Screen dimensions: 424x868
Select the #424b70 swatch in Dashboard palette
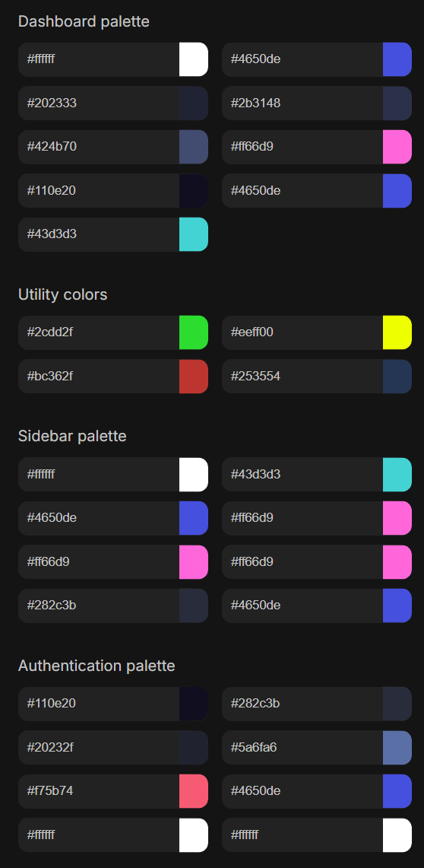tap(194, 147)
